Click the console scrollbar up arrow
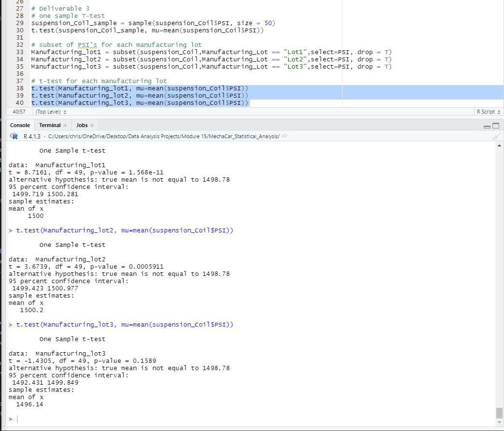504x431 pixels. coord(499,145)
